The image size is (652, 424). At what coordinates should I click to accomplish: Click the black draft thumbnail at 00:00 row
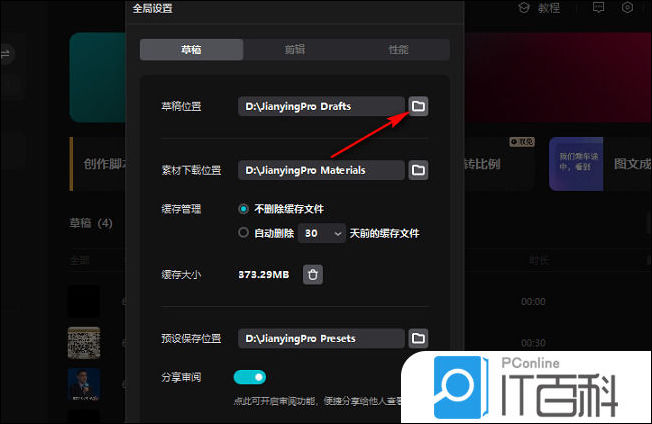(84, 301)
